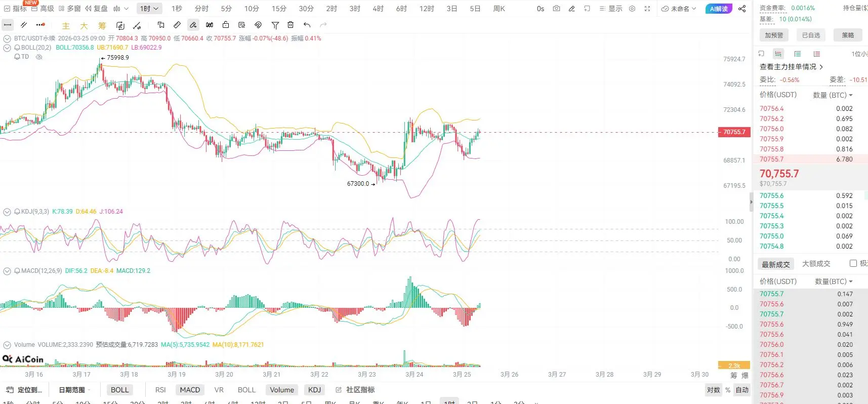Toggle logarithmic scale 对数
The width and height of the screenshot is (868, 404).
tap(714, 390)
